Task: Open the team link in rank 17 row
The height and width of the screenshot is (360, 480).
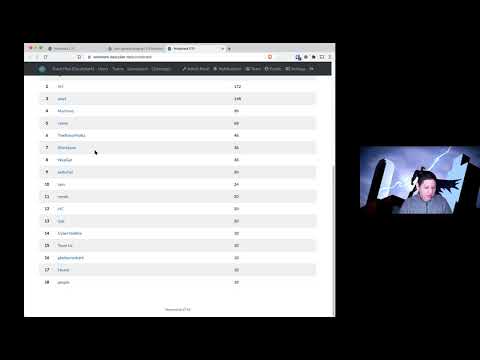Action: pos(63,270)
